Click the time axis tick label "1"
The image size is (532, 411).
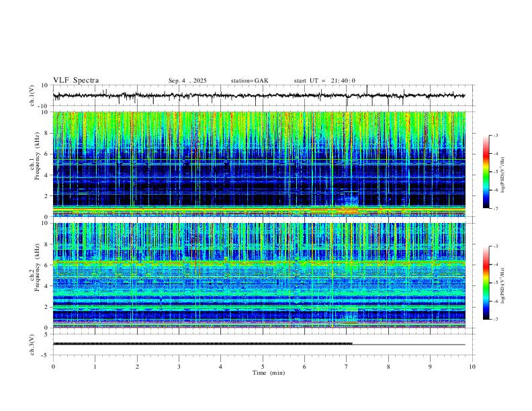tap(95, 367)
